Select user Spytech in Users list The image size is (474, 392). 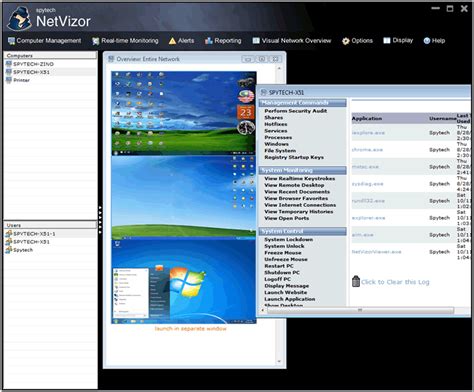[x=23, y=250]
